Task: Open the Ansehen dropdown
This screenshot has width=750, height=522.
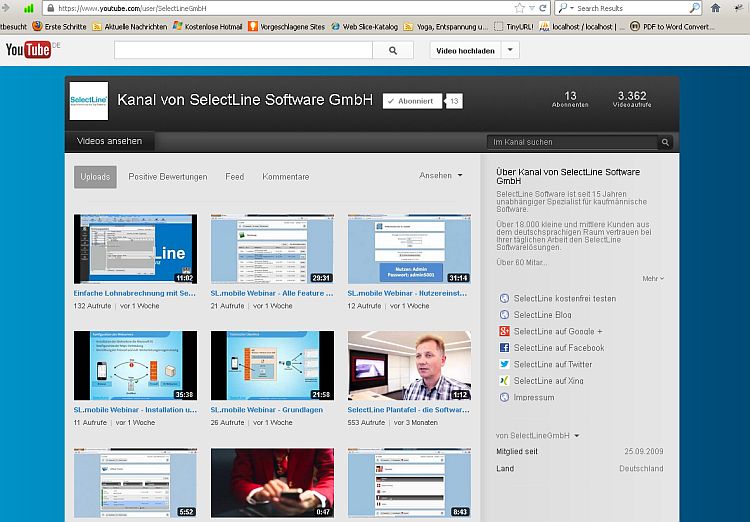Action: coord(441,176)
